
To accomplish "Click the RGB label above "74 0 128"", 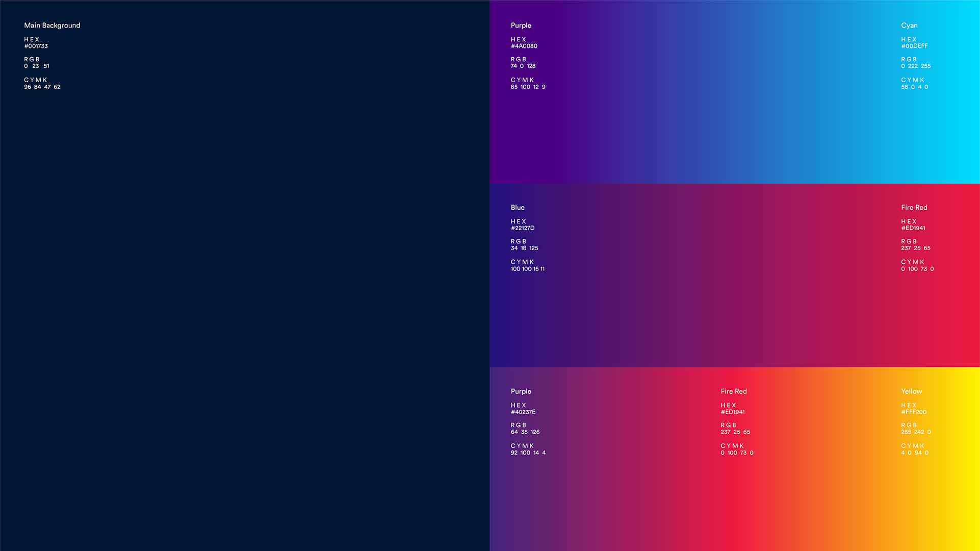I will [519, 59].
